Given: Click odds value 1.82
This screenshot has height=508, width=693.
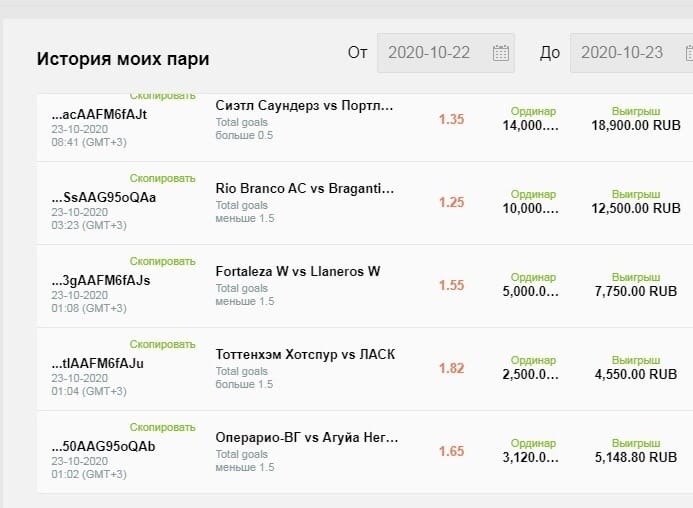Looking at the screenshot, I should click(x=451, y=368).
